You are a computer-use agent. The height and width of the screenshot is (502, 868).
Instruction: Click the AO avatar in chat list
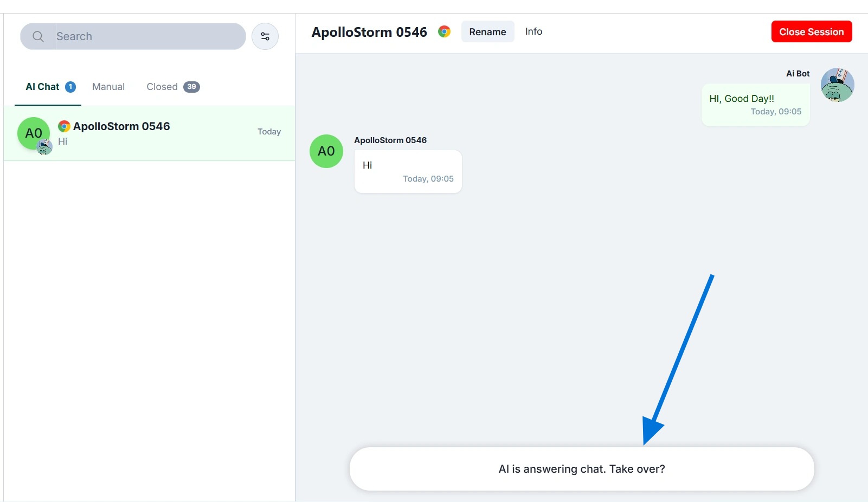coord(33,132)
